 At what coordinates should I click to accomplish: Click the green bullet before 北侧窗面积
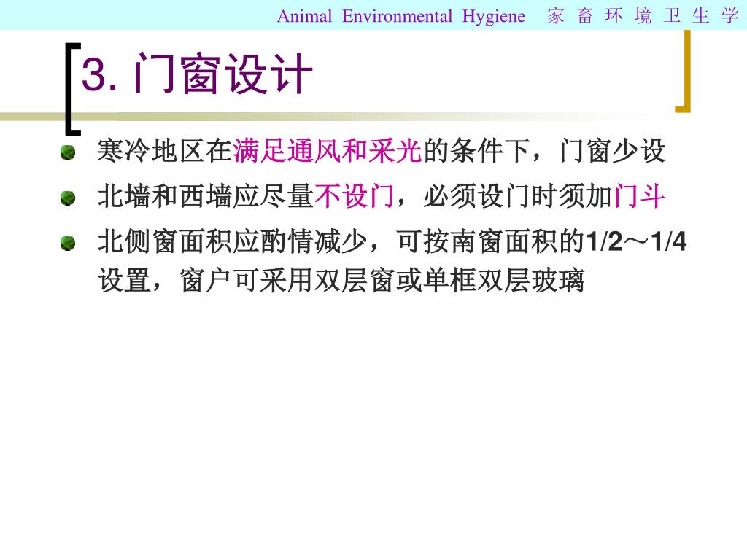tap(68, 244)
